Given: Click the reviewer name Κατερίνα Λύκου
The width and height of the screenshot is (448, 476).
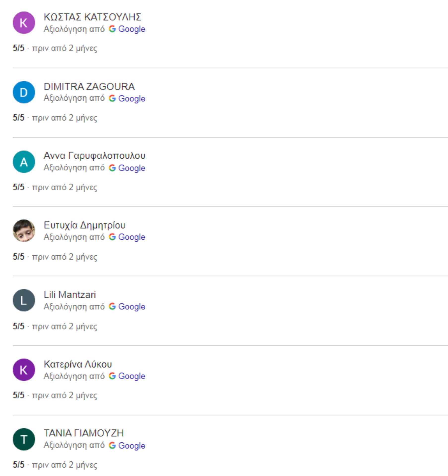Looking at the screenshot, I should pos(78,364).
